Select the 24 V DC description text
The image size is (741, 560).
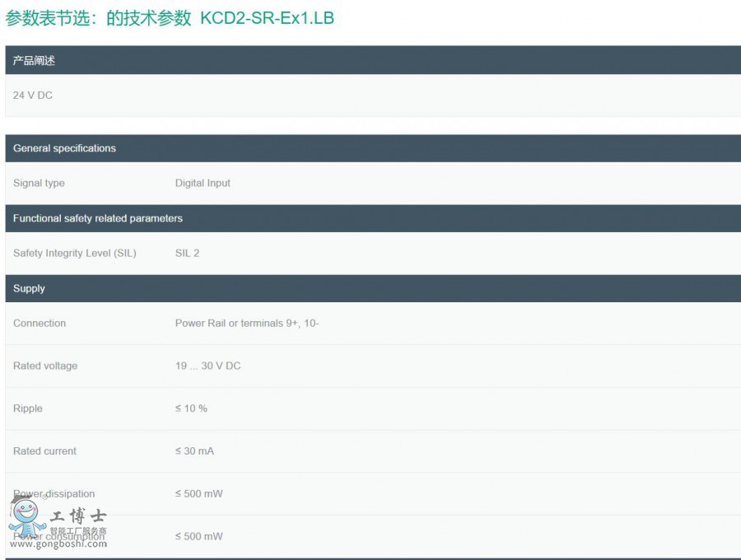33,95
